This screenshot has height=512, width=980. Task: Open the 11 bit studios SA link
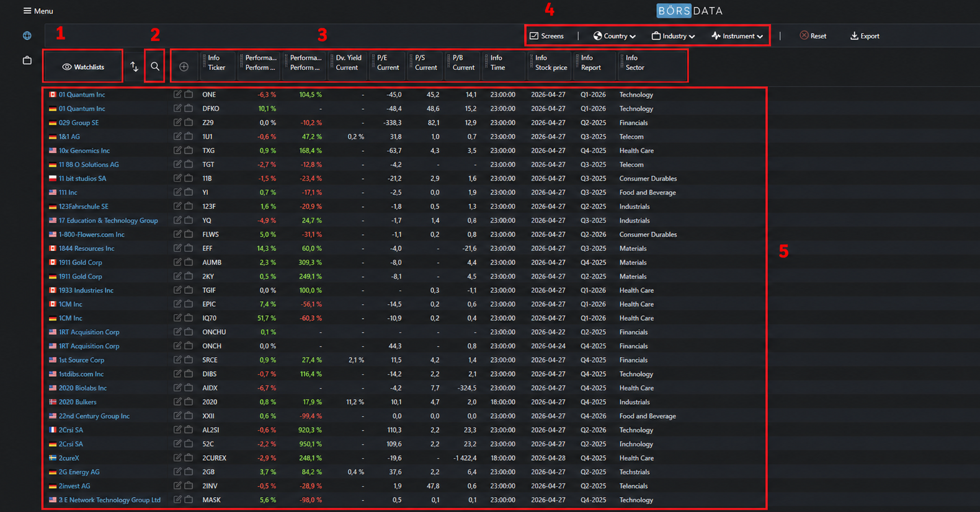click(82, 179)
